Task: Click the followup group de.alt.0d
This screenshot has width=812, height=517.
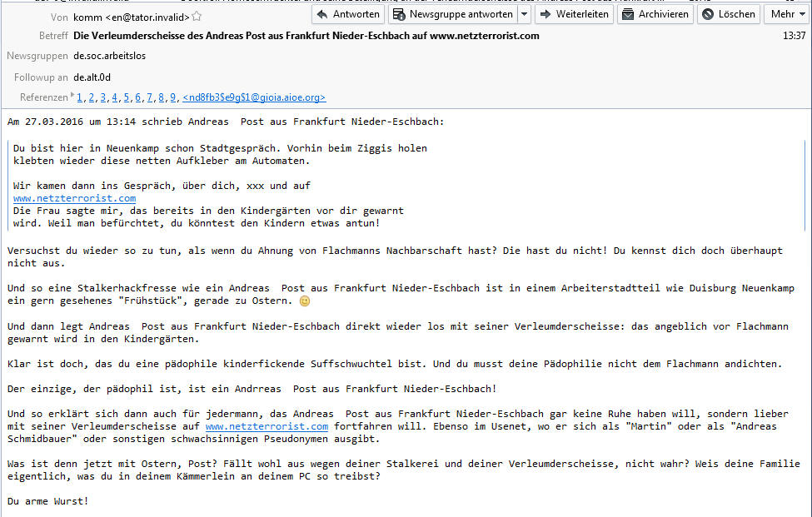Action: [x=92, y=77]
